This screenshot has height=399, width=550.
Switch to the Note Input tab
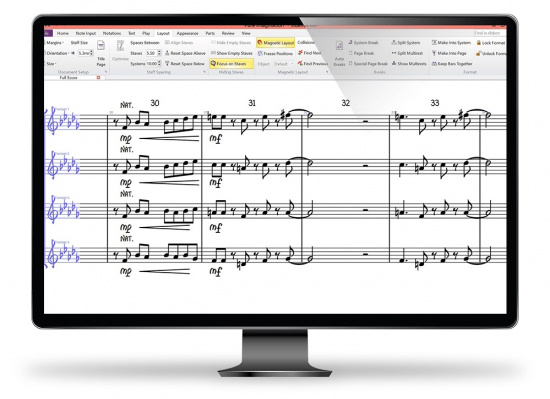pyautogui.click(x=86, y=33)
